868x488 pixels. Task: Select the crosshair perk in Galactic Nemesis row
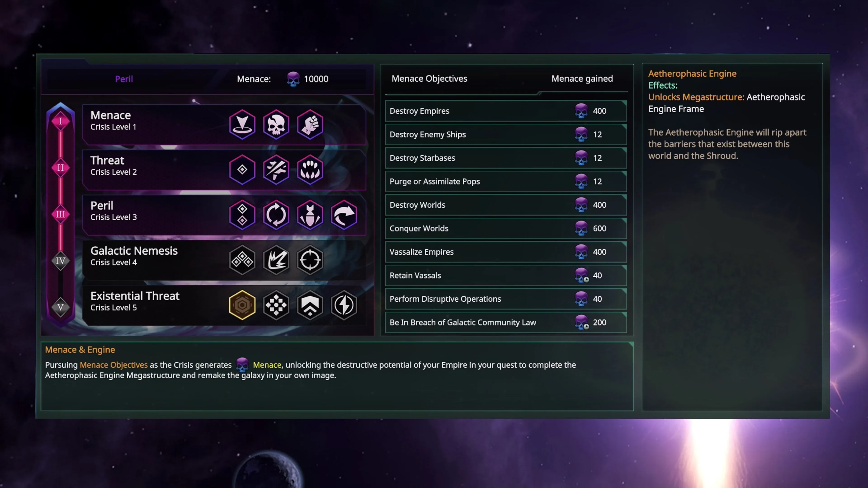click(310, 260)
